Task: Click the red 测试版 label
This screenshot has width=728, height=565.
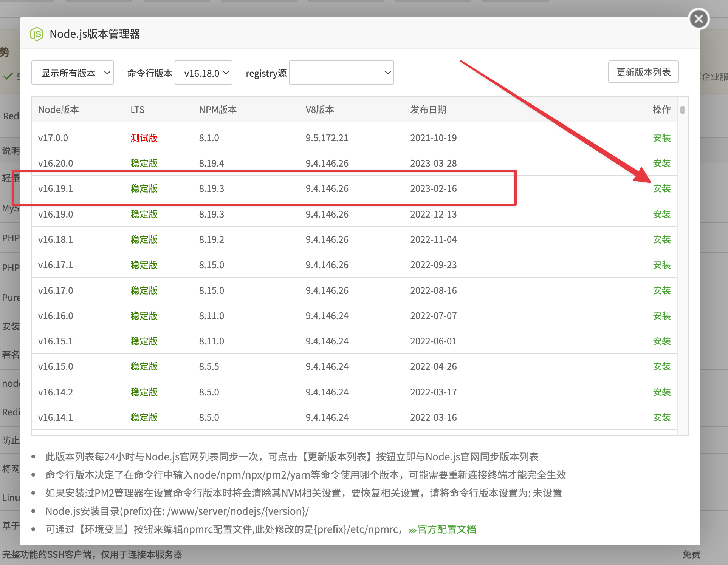Action: tap(144, 138)
